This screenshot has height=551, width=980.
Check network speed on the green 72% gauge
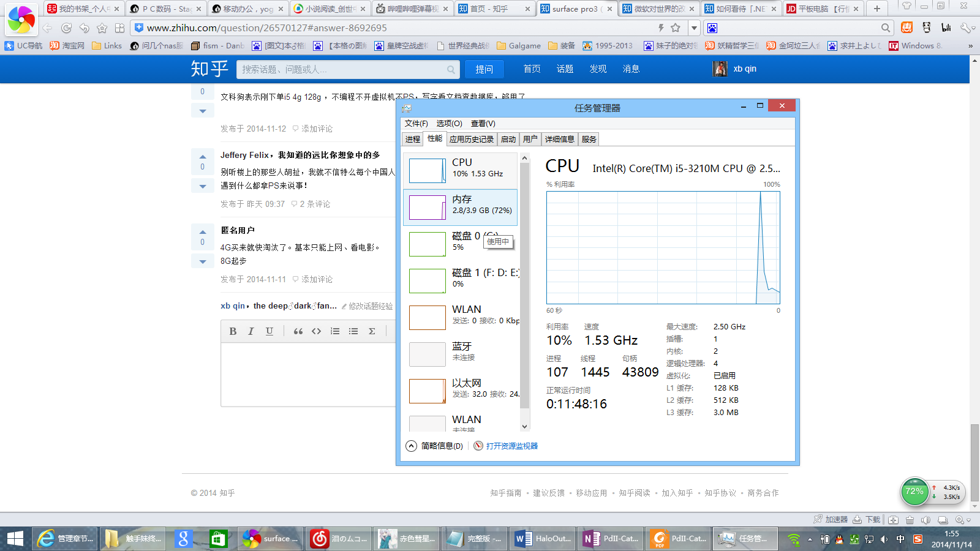click(914, 492)
